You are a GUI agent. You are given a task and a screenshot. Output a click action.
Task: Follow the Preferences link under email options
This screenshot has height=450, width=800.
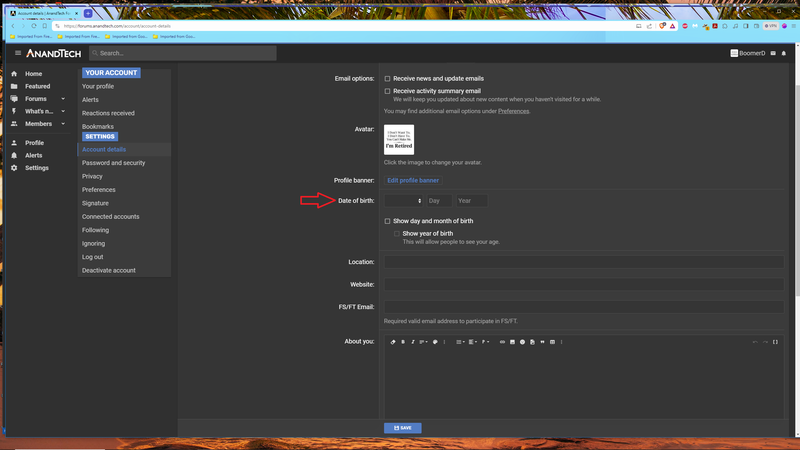[x=513, y=111]
